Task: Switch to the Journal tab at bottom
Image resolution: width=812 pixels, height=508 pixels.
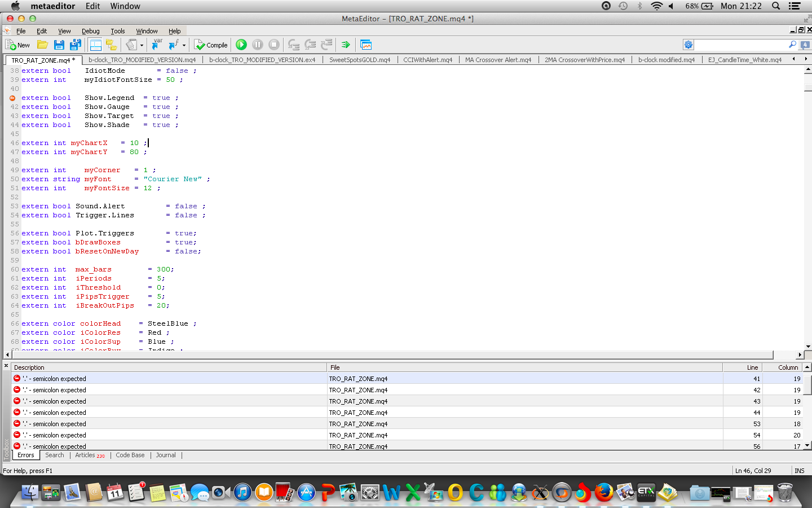Action: click(165, 455)
